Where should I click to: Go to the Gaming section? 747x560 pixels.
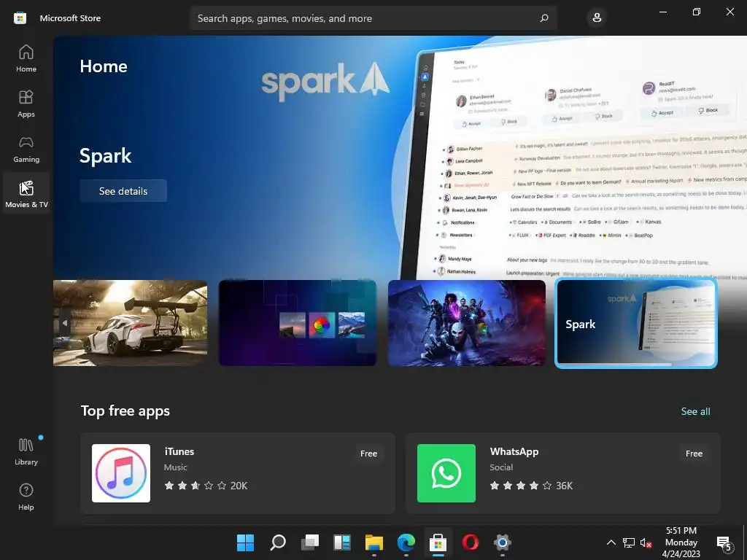[x=26, y=149]
